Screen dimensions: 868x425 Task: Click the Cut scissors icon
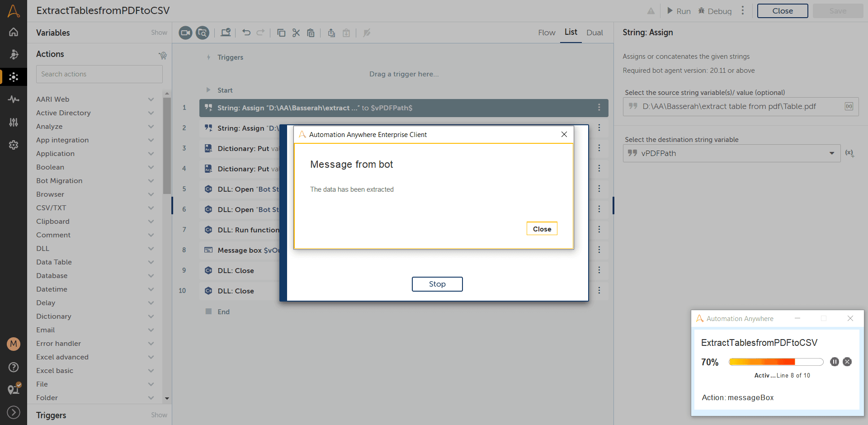pos(296,33)
